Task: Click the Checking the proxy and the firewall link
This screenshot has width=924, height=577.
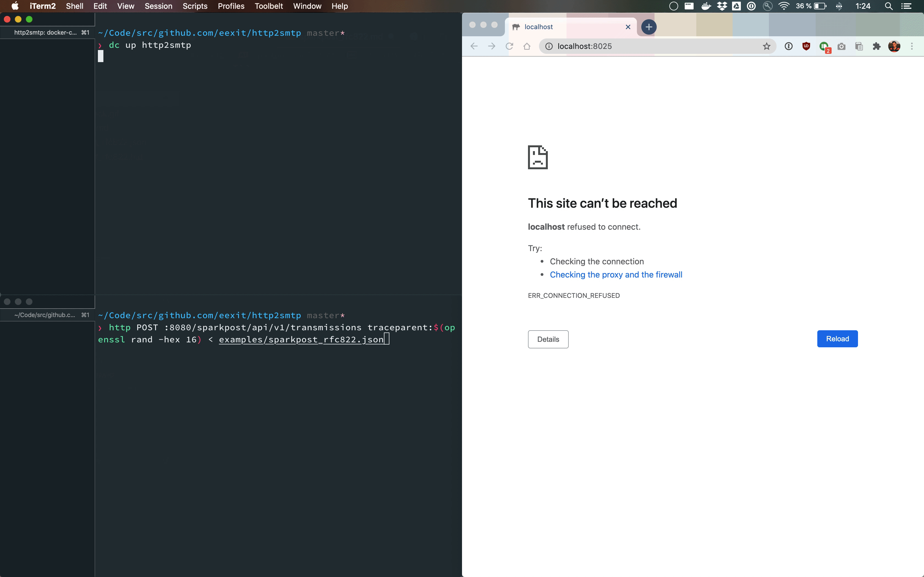Action: [615, 274]
